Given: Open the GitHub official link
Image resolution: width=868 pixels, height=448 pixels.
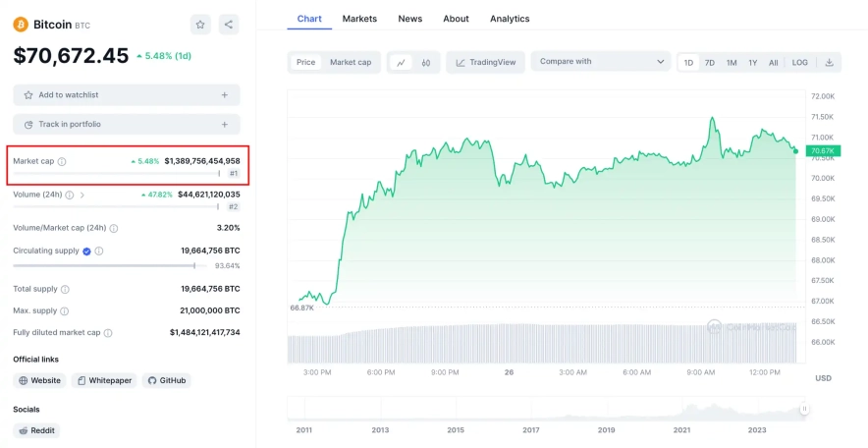Looking at the screenshot, I should [166, 380].
